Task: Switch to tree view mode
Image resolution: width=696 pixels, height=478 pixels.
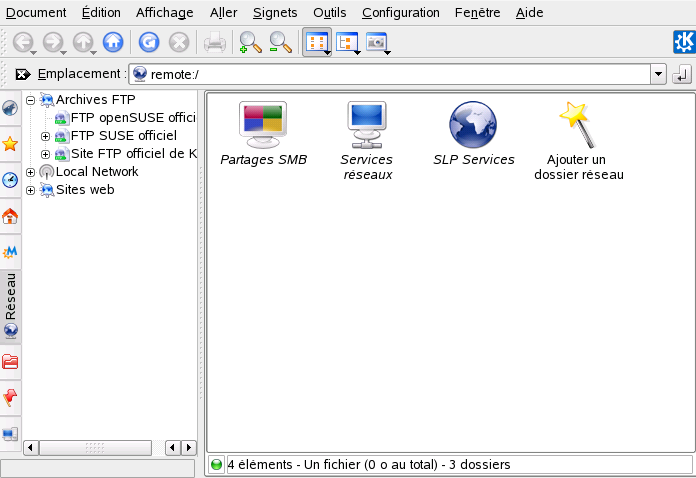Action: 347,43
